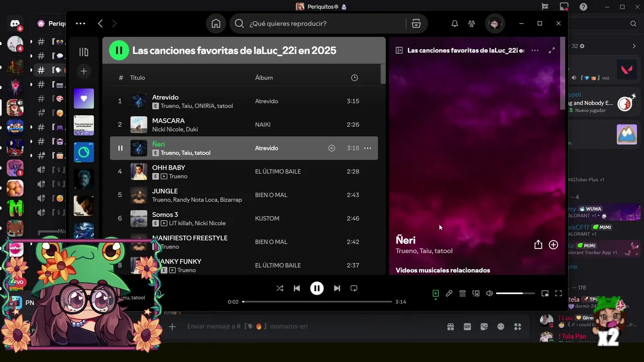Expand Discord activity panel chevron

coord(634,46)
